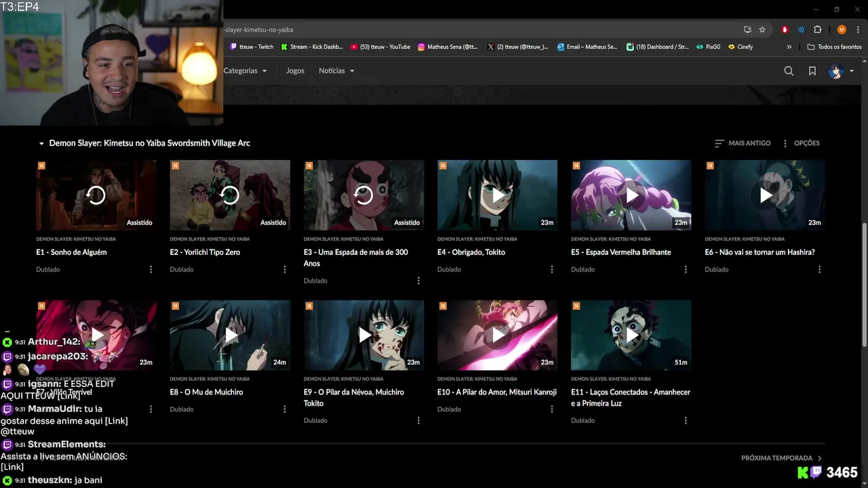This screenshot has width=868, height=488.
Task: Open Cinefy bookmark
Action: [741, 47]
